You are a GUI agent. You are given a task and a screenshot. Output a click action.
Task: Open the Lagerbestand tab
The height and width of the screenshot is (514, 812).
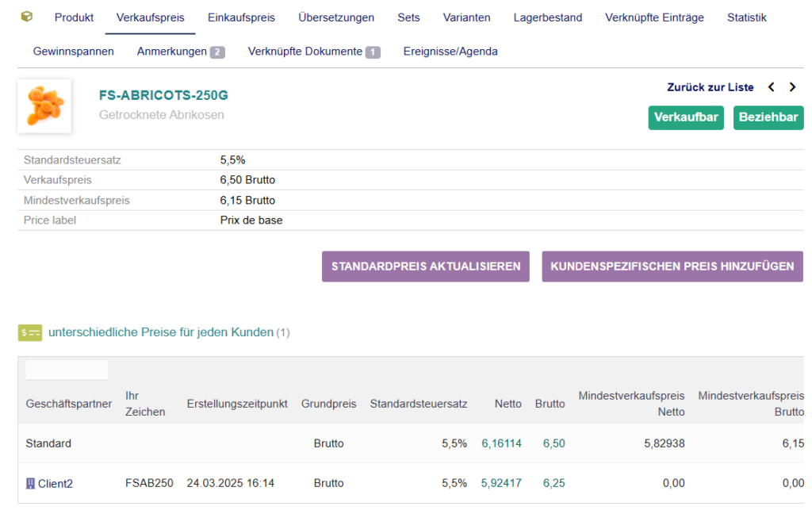pyautogui.click(x=547, y=17)
